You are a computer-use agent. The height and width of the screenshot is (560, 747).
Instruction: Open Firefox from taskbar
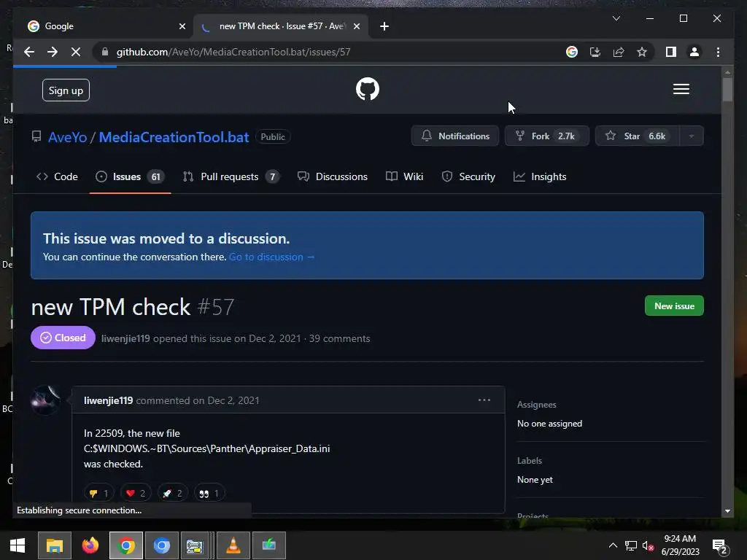(90, 545)
